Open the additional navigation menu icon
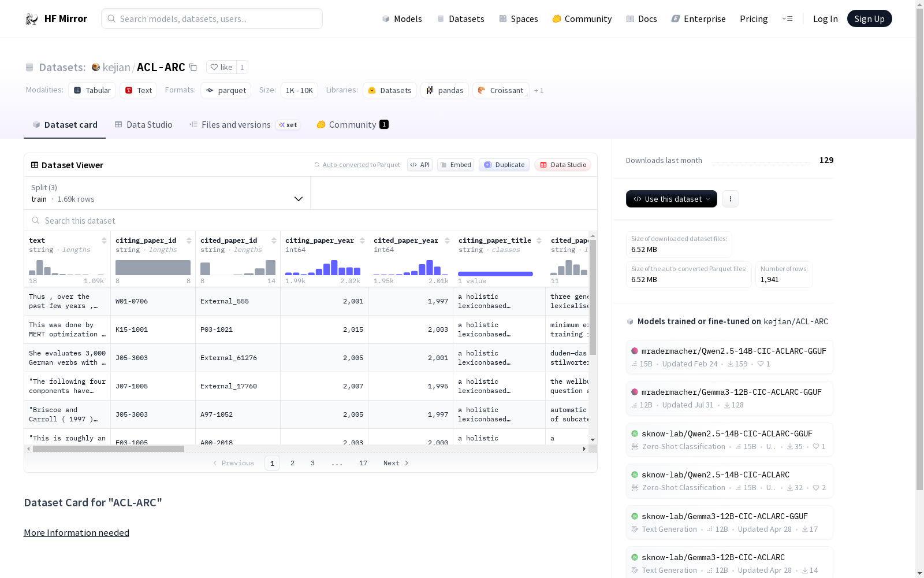The width and height of the screenshot is (924, 578). tap(787, 18)
